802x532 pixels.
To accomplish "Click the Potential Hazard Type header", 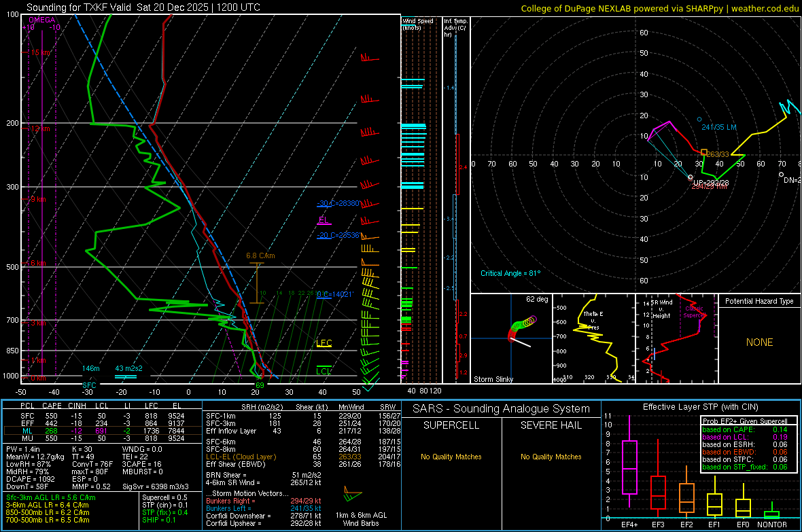I will [x=759, y=301].
